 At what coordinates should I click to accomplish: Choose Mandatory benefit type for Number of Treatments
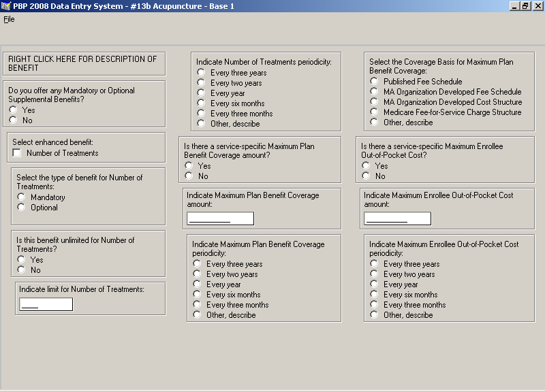[x=21, y=197]
